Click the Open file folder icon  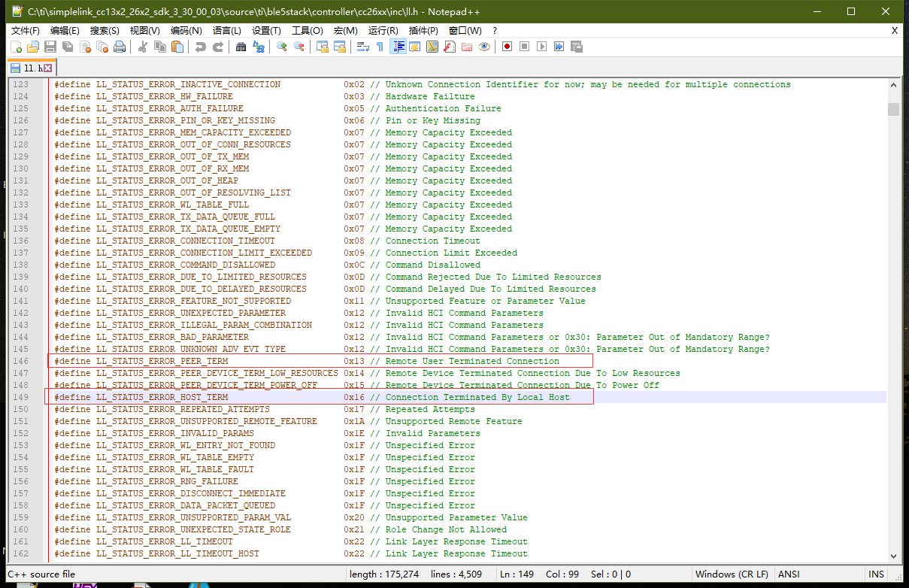32,47
